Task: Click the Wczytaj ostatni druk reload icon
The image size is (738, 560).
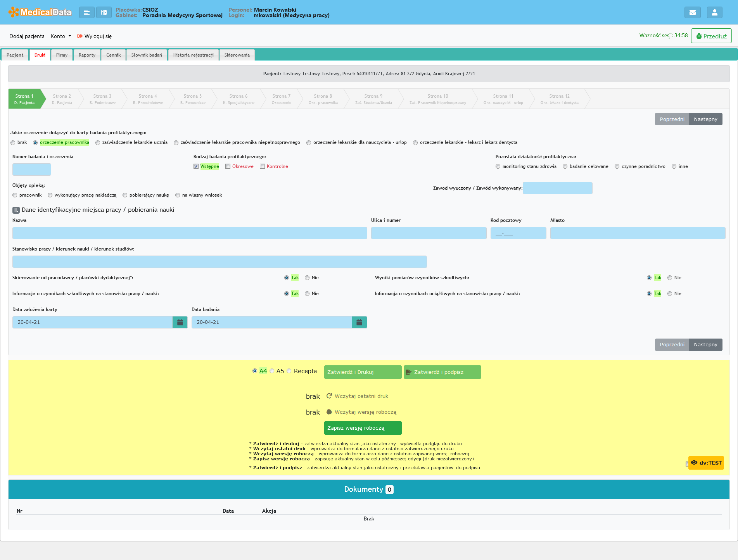Action: pos(329,396)
